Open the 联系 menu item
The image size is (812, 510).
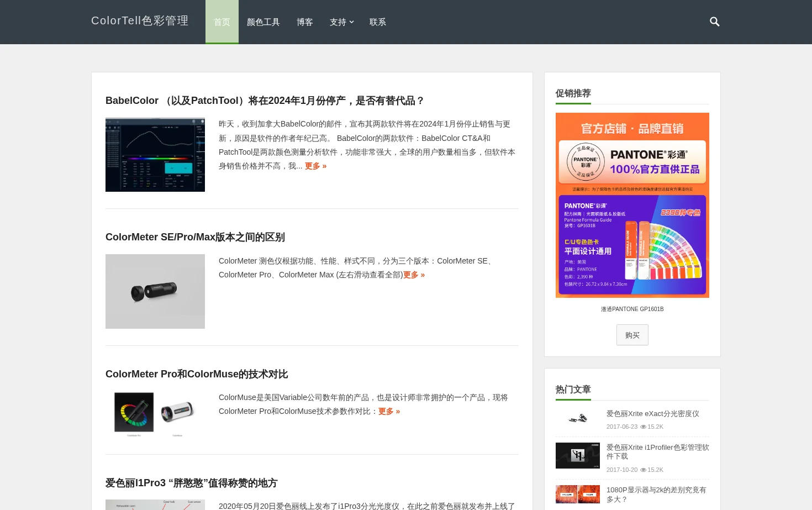tap(378, 22)
